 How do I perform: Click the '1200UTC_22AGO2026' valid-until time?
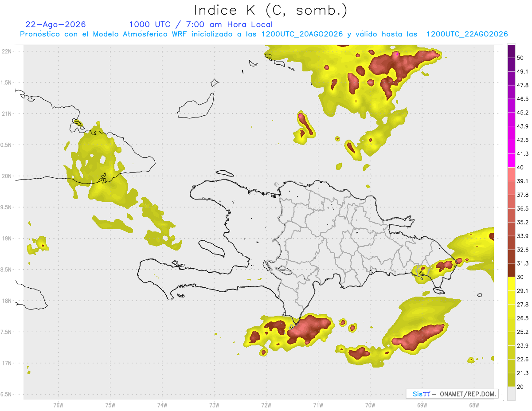(467, 34)
